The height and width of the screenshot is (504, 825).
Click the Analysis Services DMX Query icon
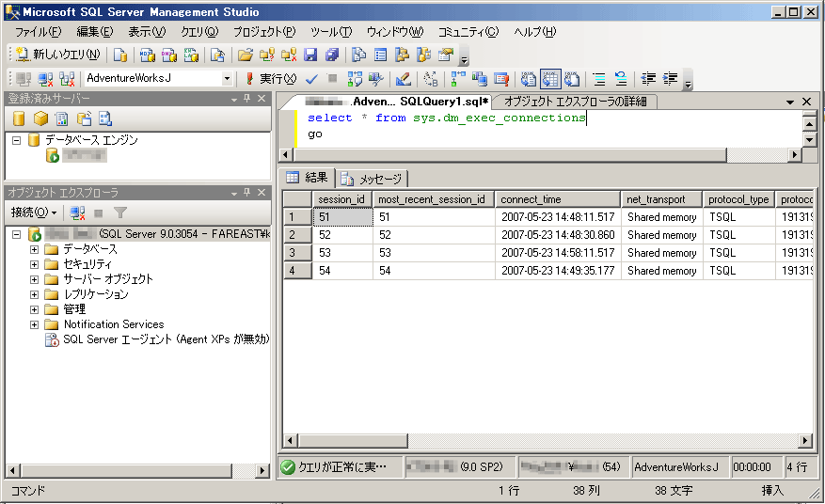169,55
